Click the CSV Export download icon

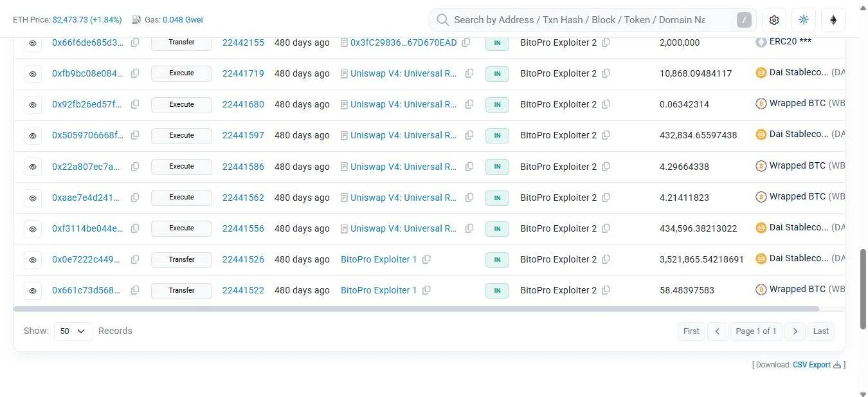(x=837, y=365)
